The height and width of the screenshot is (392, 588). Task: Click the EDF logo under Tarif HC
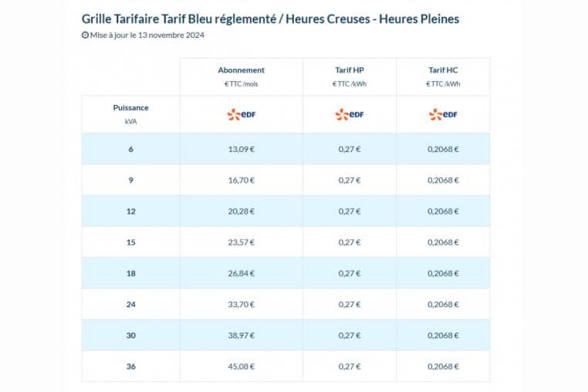pyautogui.click(x=443, y=115)
